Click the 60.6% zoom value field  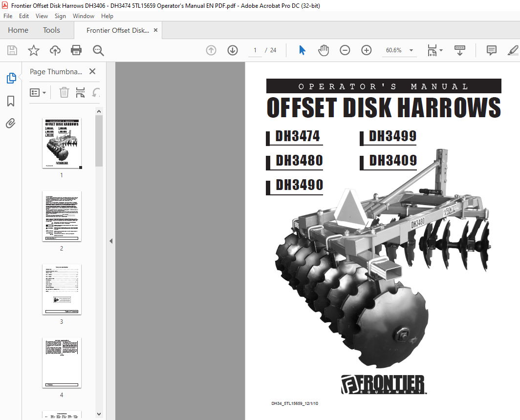pos(393,50)
